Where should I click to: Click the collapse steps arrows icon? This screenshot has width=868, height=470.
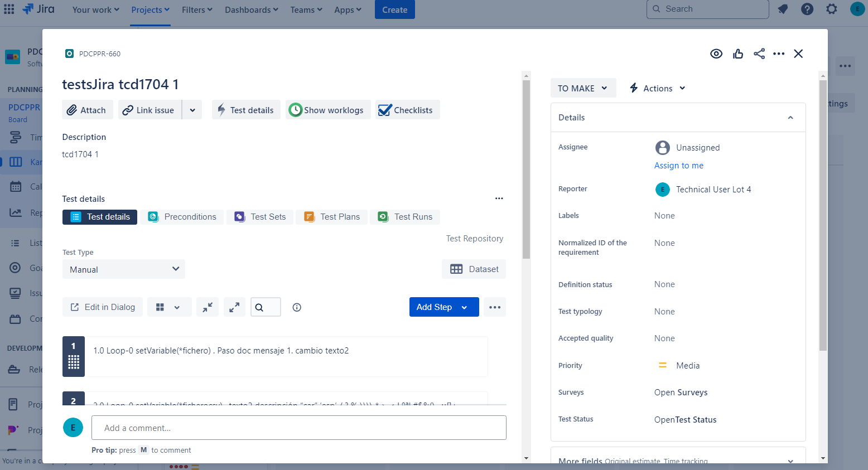[x=208, y=307]
